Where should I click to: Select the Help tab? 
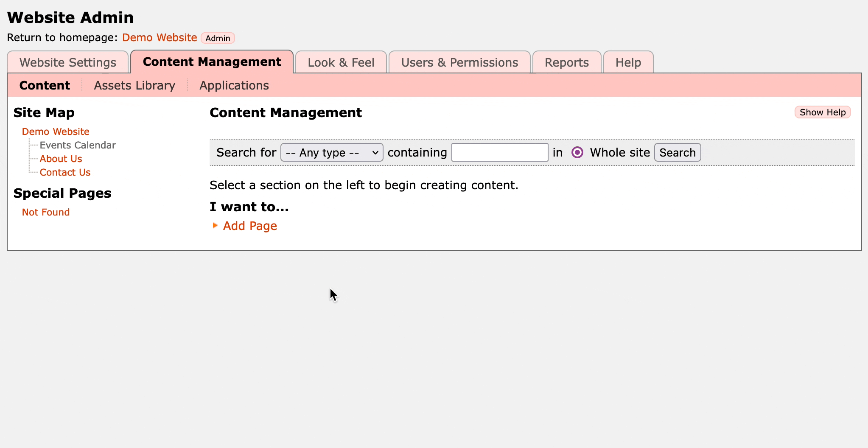[628, 62]
